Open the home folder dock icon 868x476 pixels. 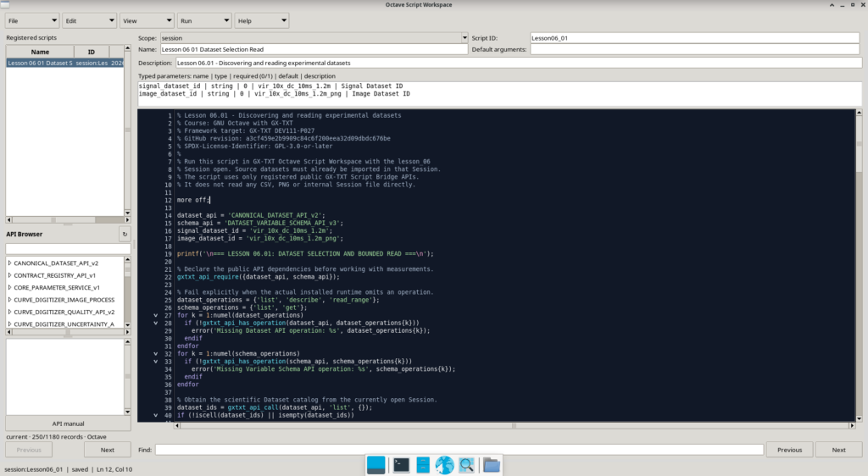[x=491, y=465]
